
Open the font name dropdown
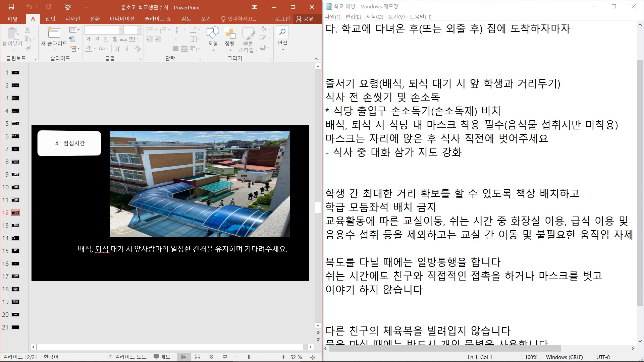point(121,30)
